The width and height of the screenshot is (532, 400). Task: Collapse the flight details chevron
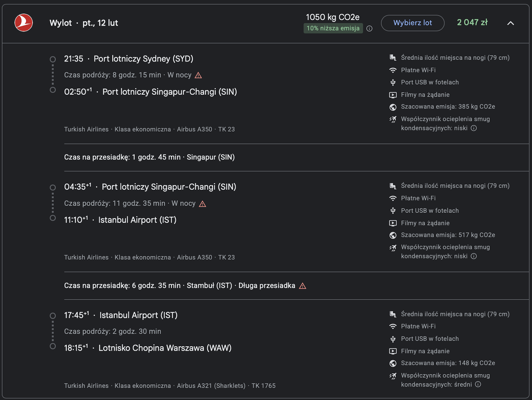510,23
